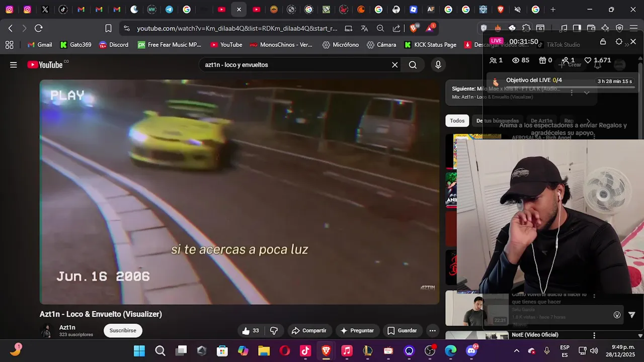Image resolution: width=644 pixels, height=362 pixels.
Task: Like the video with the thumbs up
Action: [251, 331]
